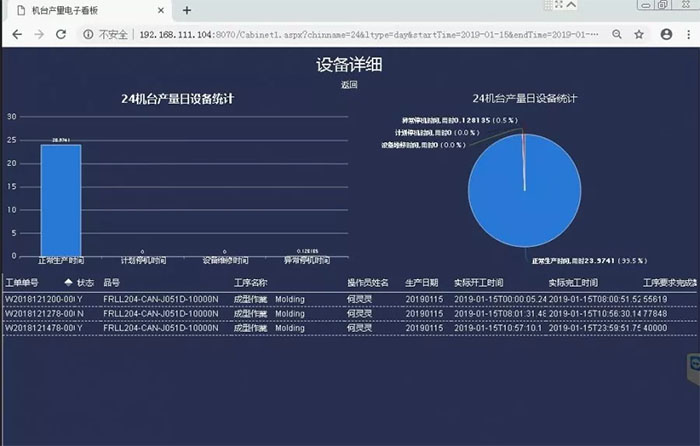Click the zoom magnifier icon in address bar
Image resolution: width=700 pixels, height=446 pixels.
click(x=614, y=34)
